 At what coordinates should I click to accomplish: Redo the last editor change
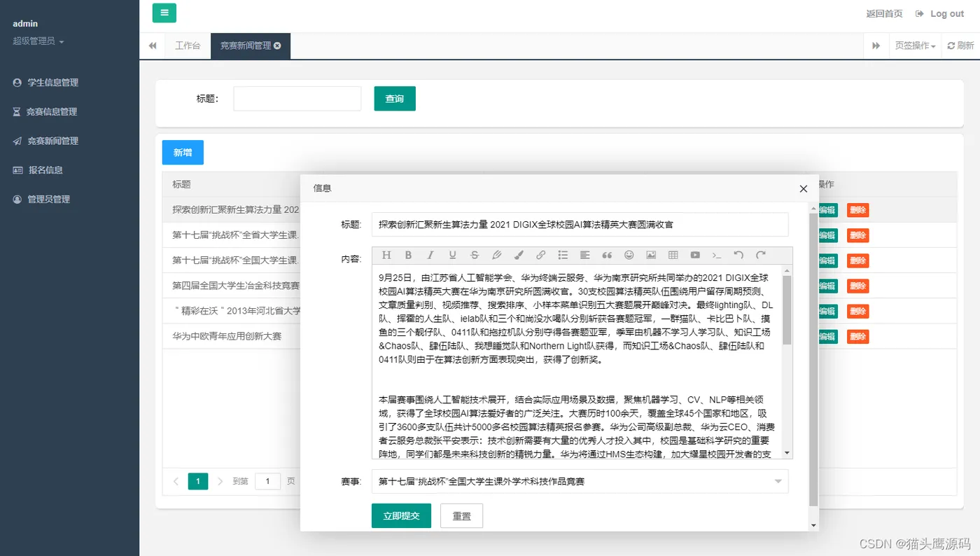pyautogui.click(x=761, y=255)
